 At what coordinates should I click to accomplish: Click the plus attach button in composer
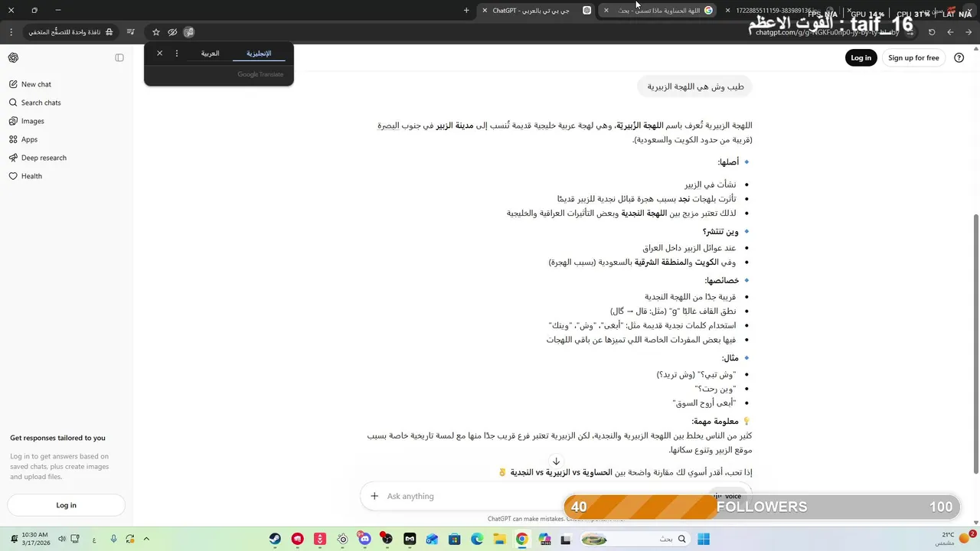(x=374, y=496)
